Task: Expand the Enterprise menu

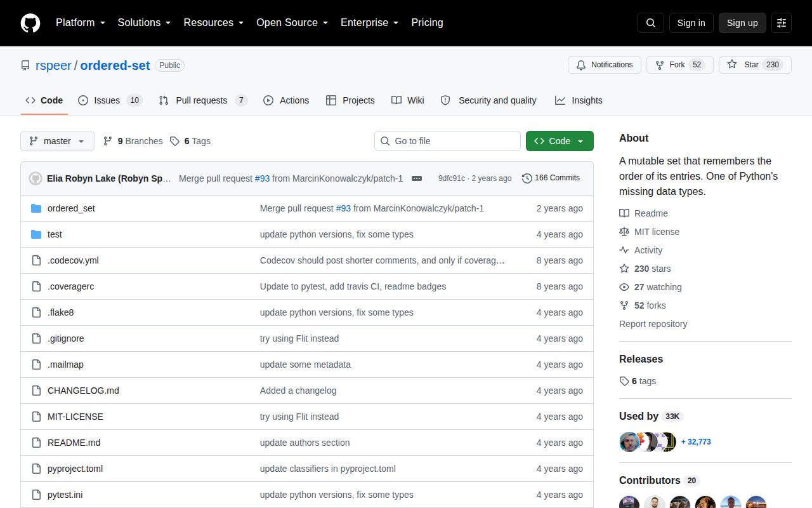Action: click(x=369, y=23)
